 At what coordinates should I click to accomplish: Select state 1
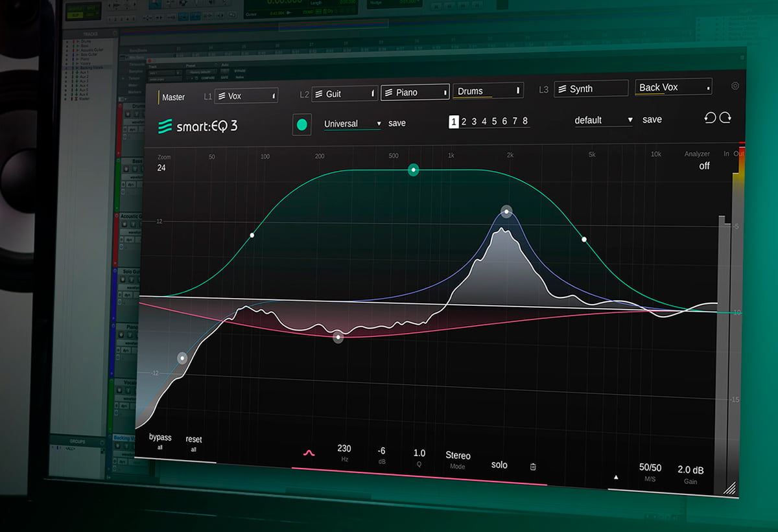[x=454, y=121]
